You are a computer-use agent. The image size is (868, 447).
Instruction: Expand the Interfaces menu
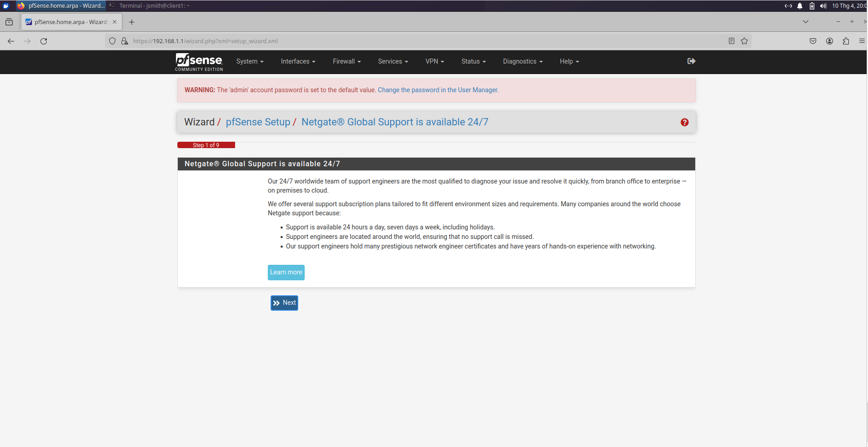click(298, 61)
